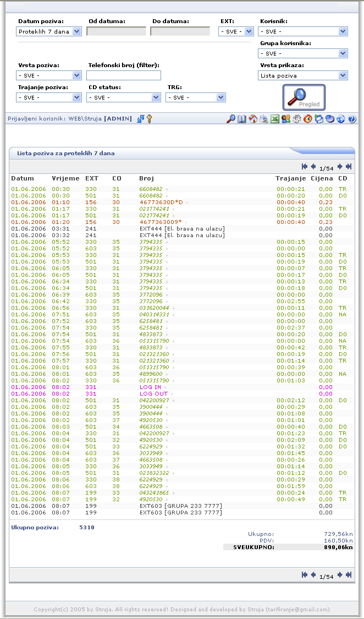Click the magnifier search toolbar icon
Image resolution: width=364 pixels, height=619 pixels.
[231, 118]
